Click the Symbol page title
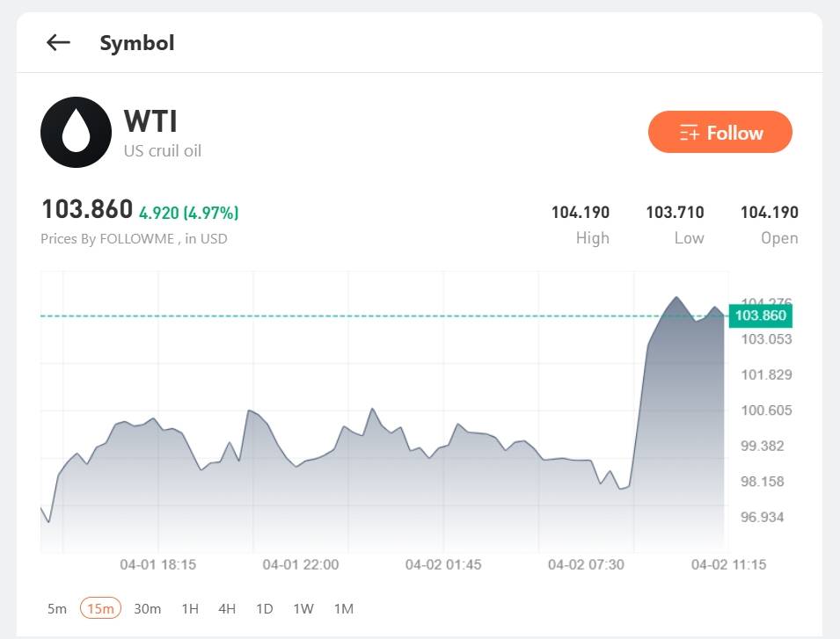Image resolution: width=840 pixels, height=639 pixels. click(137, 42)
